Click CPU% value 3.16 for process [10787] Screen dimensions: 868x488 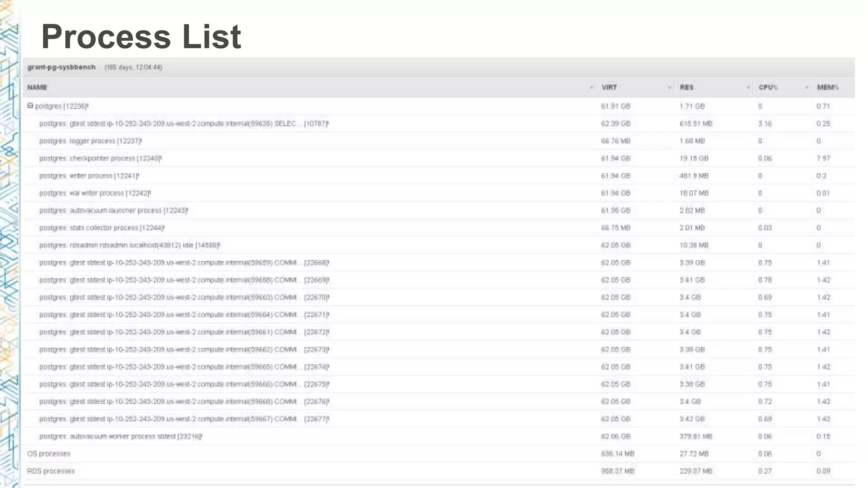765,124
